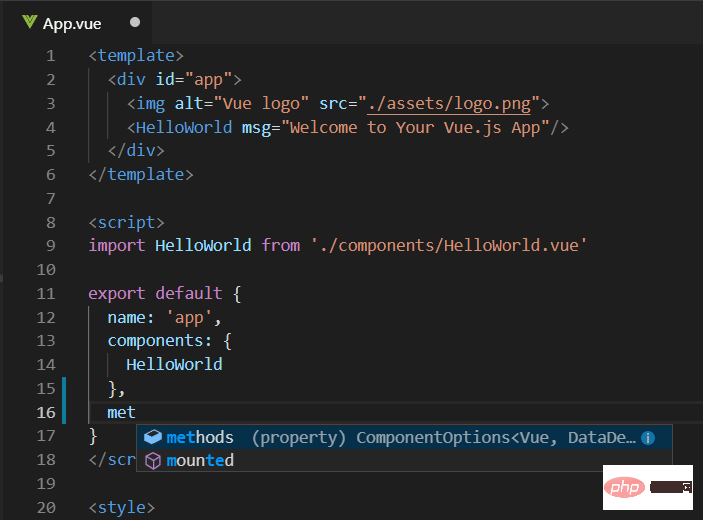The height and width of the screenshot is (520, 703).
Task: Click the Vue logo icon on the tab
Action: pos(30,22)
